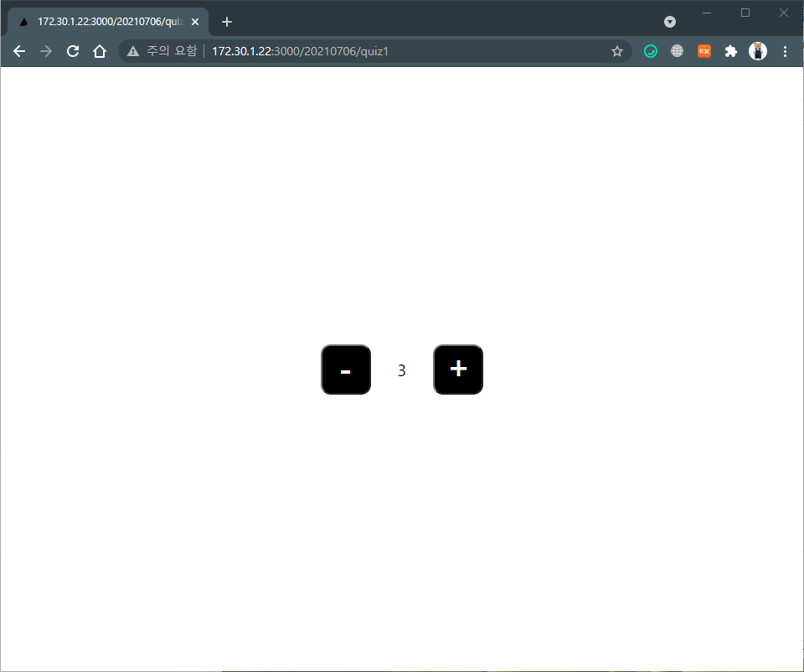Screen dimensions: 804x672
Task: Open the browser home page
Action: coord(100,51)
